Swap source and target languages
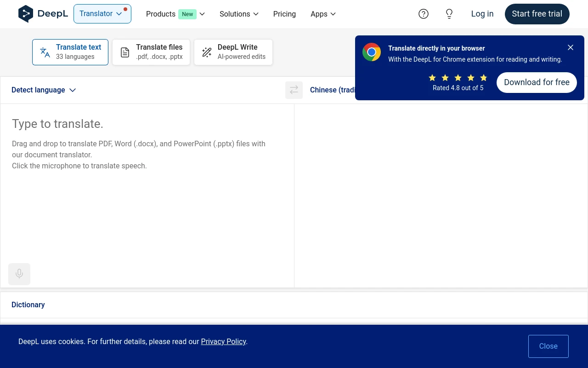 pyautogui.click(x=294, y=90)
